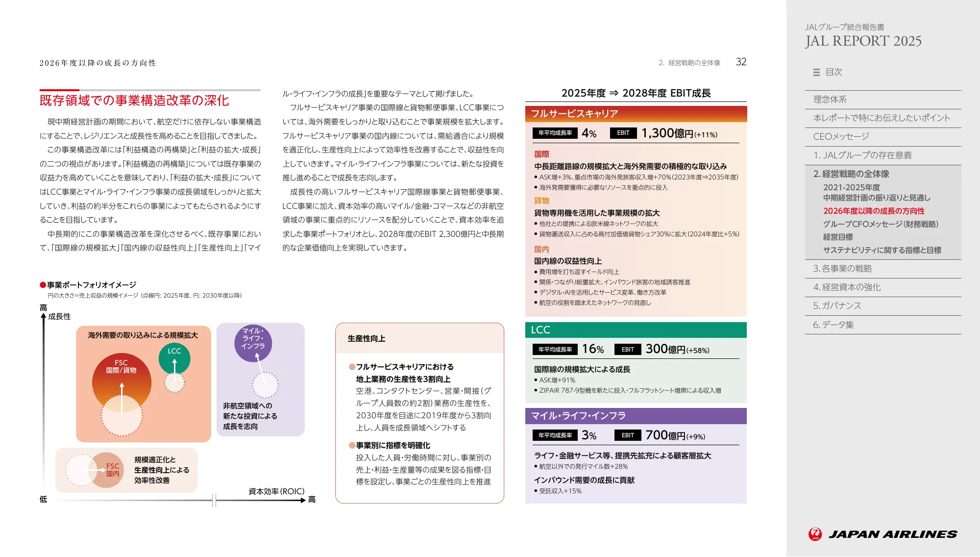This screenshot has width=980, height=557.
Task: Open the 目次 hamburger menu icon
Action: click(816, 73)
